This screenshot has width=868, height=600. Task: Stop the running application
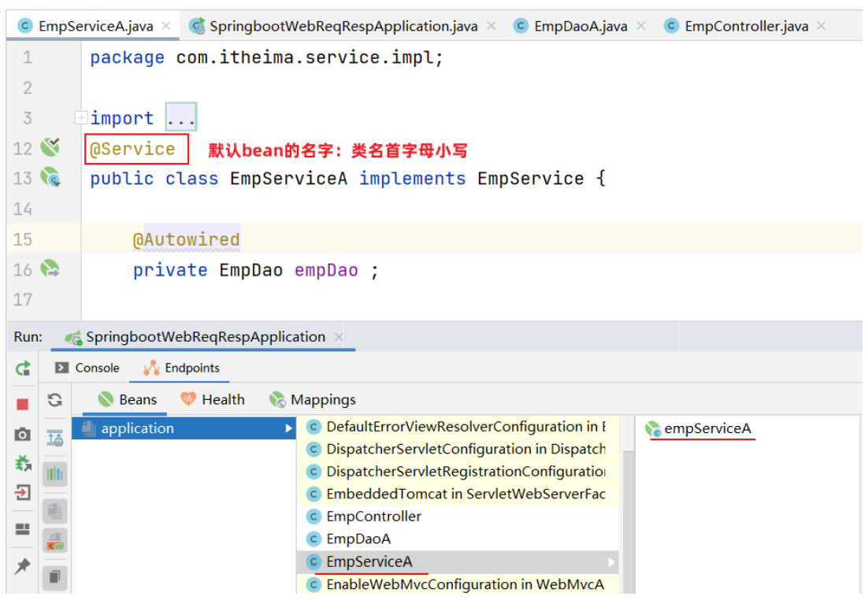(23, 405)
